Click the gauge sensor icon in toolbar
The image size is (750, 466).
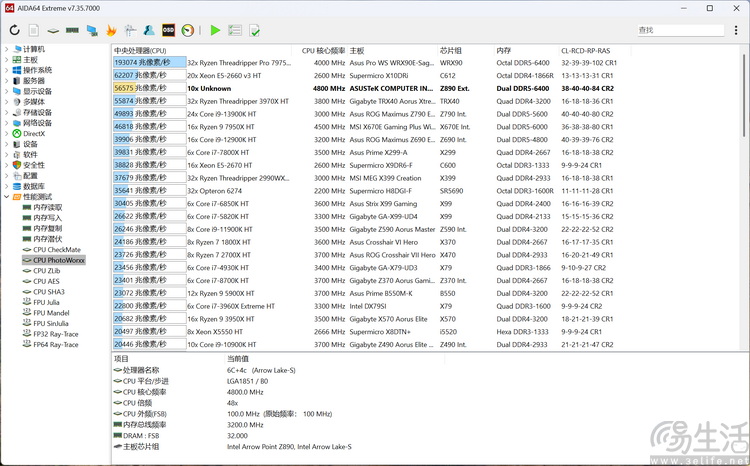[188, 30]
